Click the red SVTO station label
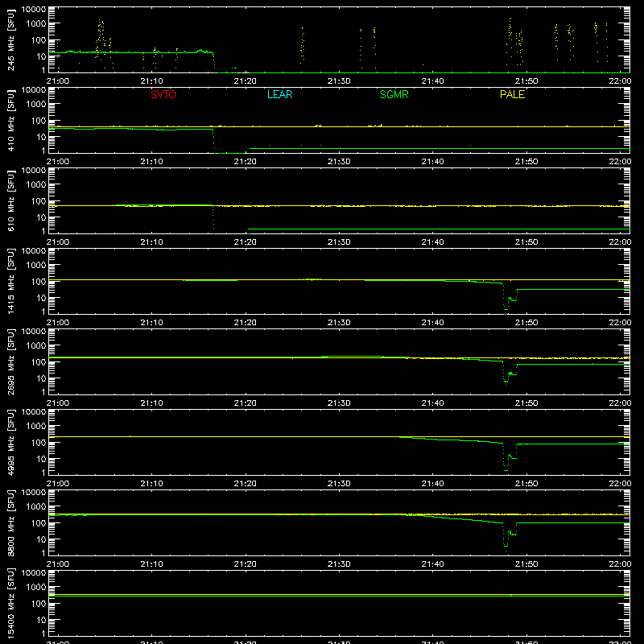Viewport: 644px width, 644px height. click(163, 94)
